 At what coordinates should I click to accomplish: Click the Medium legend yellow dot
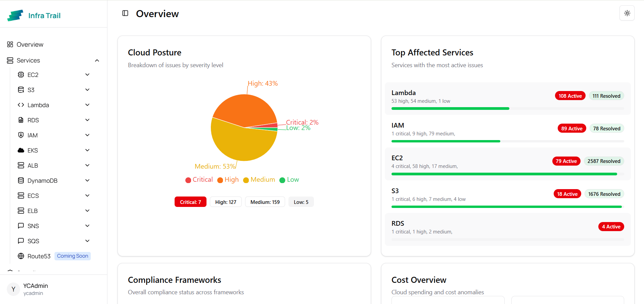246,180
